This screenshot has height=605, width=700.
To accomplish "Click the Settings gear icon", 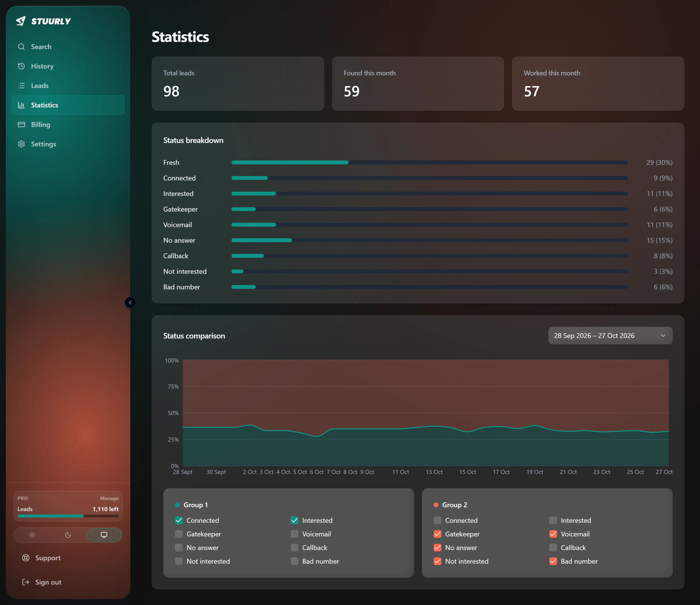I will (21, 144).
